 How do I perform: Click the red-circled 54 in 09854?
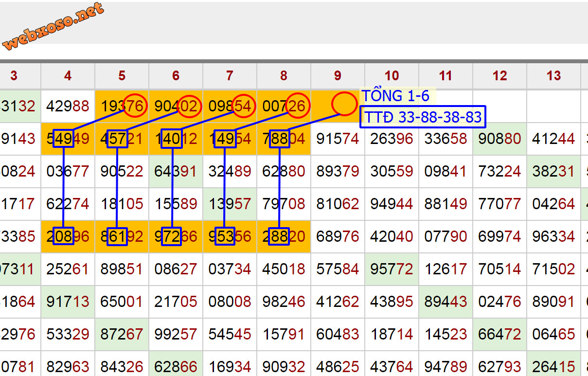[x=244, y=106]
